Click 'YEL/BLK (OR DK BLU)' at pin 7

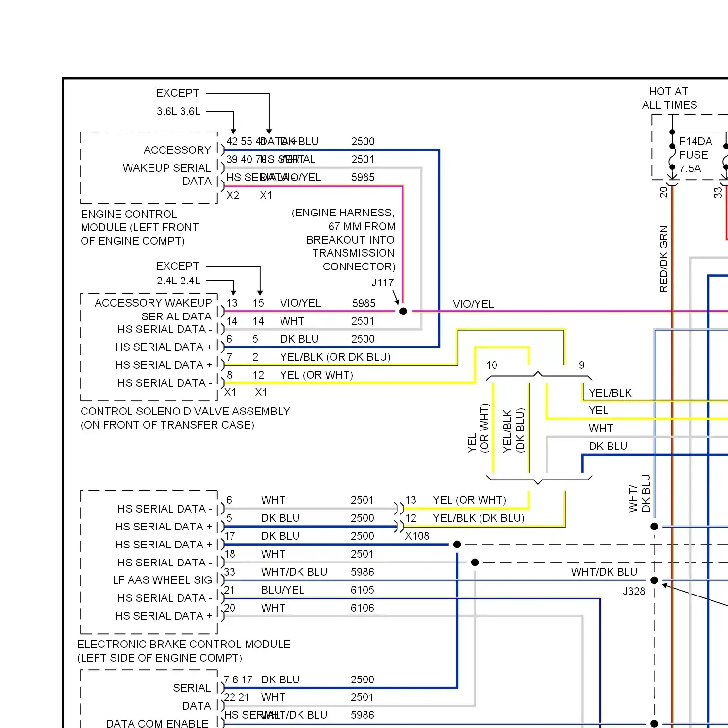335,357
